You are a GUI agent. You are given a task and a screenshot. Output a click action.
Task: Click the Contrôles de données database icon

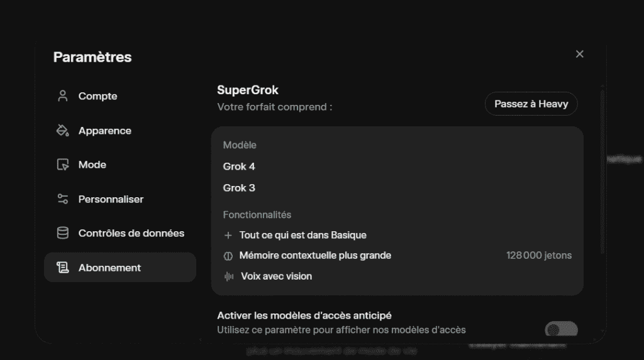(x=62, y=233)
